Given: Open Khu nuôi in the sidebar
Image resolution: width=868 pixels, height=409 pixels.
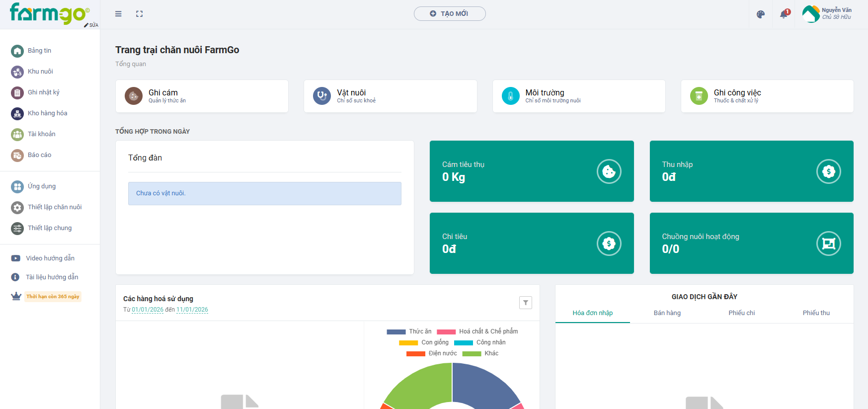Looking at the screenshot, I should tap(40, 72).
